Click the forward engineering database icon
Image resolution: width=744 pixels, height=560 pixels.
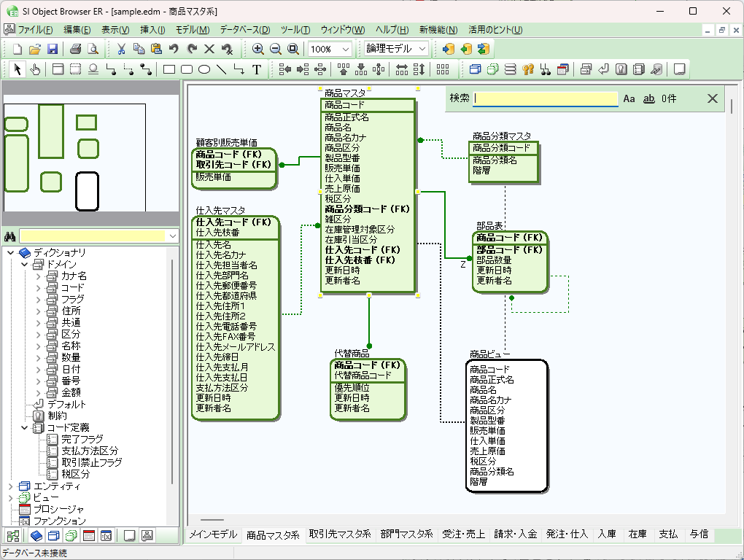coord(449,49)
